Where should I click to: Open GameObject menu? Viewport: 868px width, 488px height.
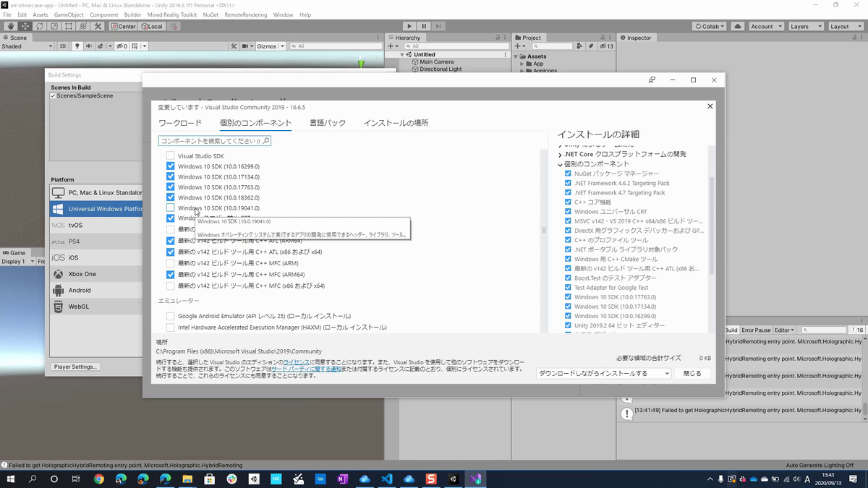69,14
